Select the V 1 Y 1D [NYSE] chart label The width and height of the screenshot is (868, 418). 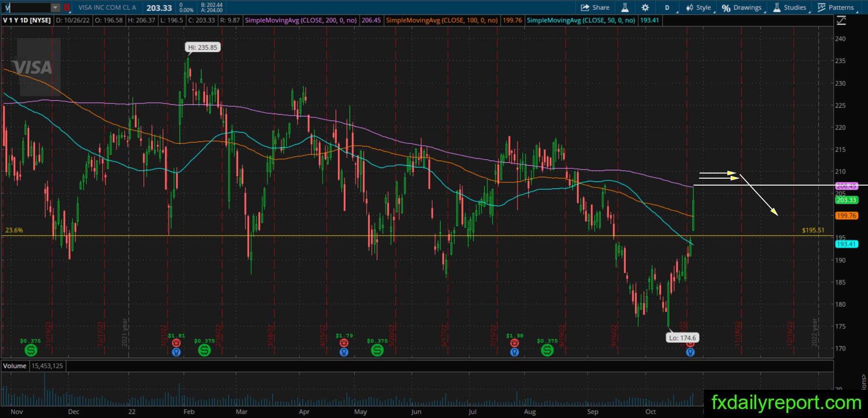(x=27, y=20)
